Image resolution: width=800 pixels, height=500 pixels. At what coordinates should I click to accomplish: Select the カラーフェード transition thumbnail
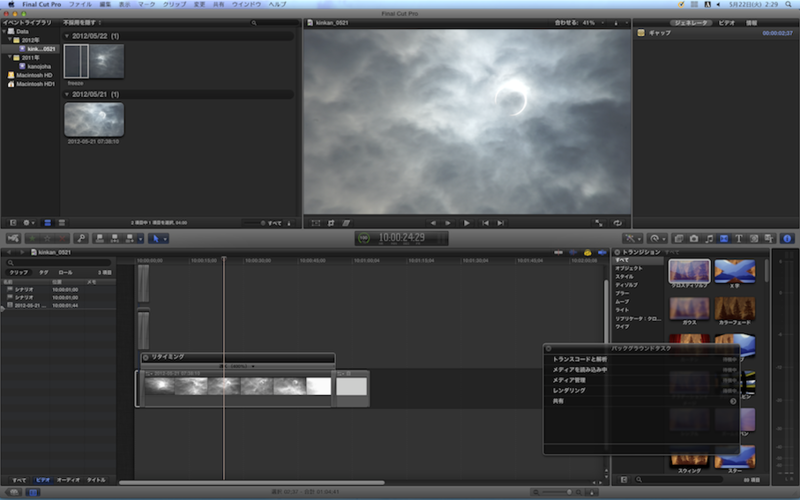(735, 311)
